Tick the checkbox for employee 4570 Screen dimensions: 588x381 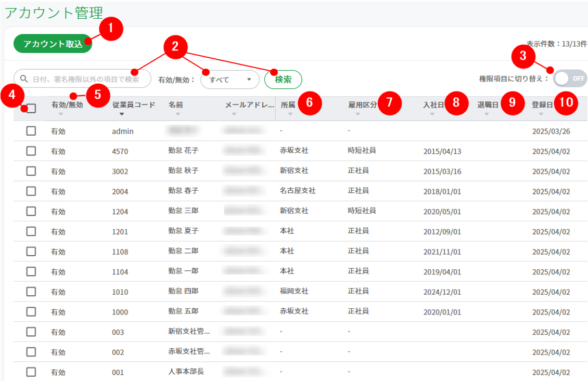(x=31, y=151)
